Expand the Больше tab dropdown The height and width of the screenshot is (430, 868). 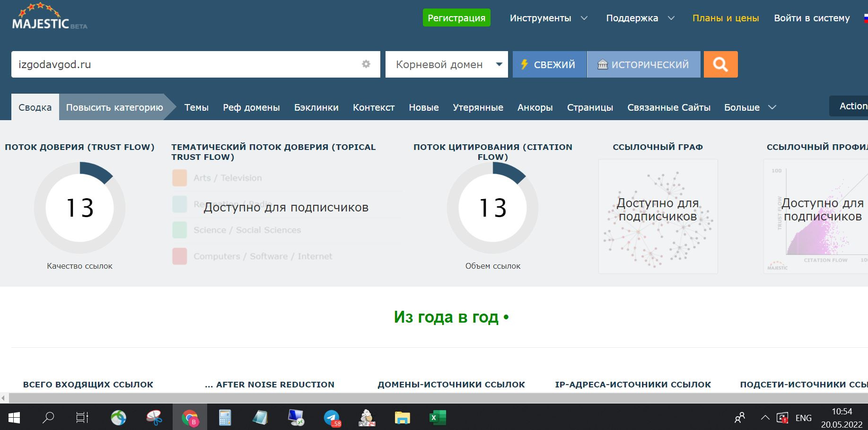(750, 107)
